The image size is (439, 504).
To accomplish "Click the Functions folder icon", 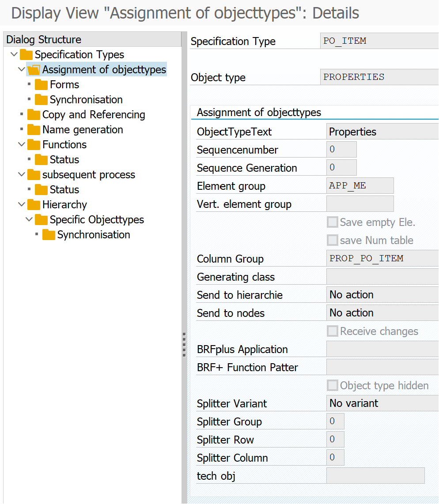I will [x=34, y=145].
